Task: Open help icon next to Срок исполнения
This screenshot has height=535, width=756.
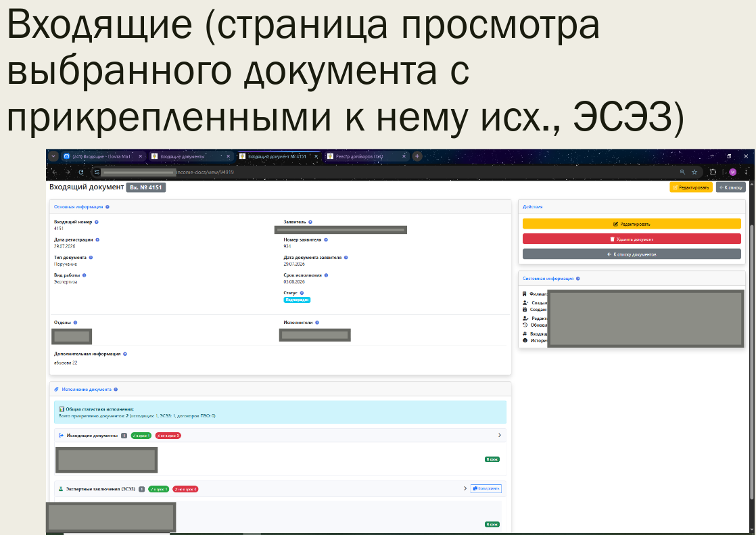Action: [x=326, y=275]
